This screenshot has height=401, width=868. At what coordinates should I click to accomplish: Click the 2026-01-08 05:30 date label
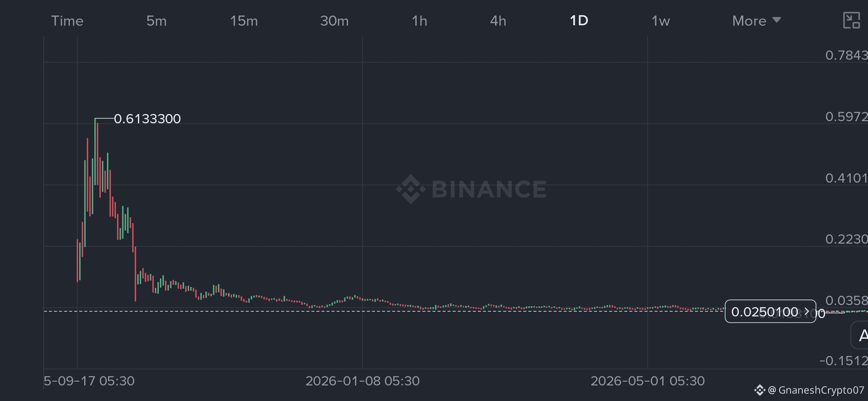pyautogui.click(x=363, y=381)
